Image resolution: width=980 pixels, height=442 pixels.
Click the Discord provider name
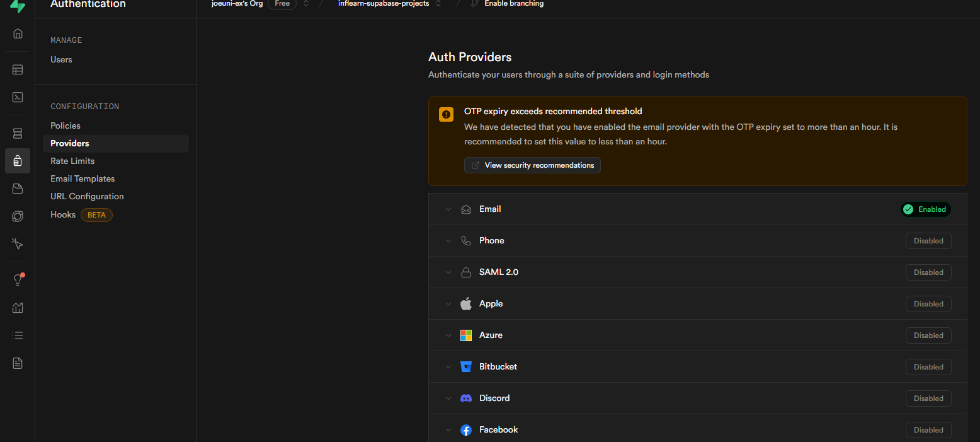[x=494, y=398]
